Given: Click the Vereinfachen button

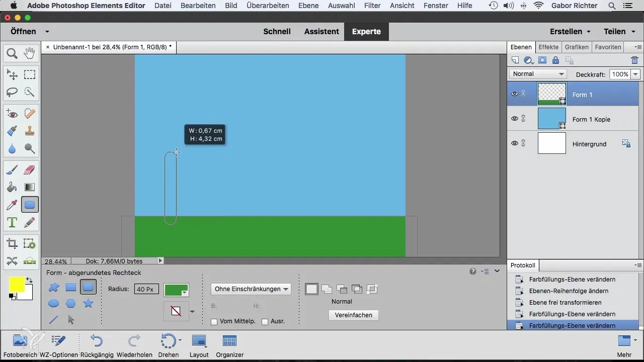Looking at the screenshot, I should (x=354, y=315).
